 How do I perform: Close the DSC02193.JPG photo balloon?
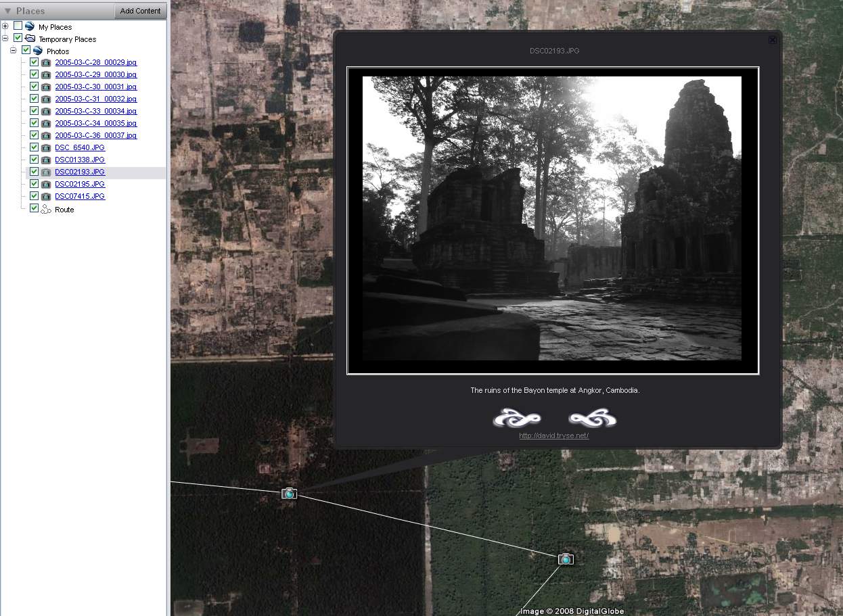coord(772,40)
